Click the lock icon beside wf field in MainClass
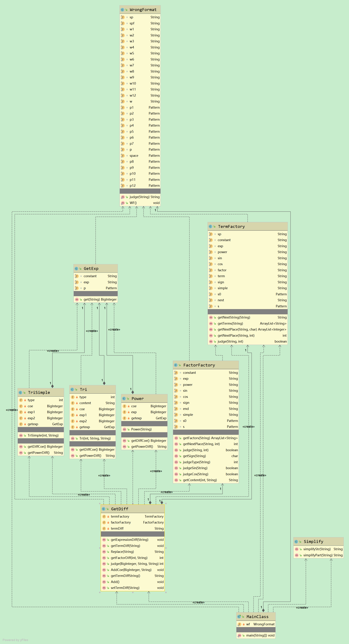Image resolution: width=349 pixels, height=644 pixels. click(244, 624)
